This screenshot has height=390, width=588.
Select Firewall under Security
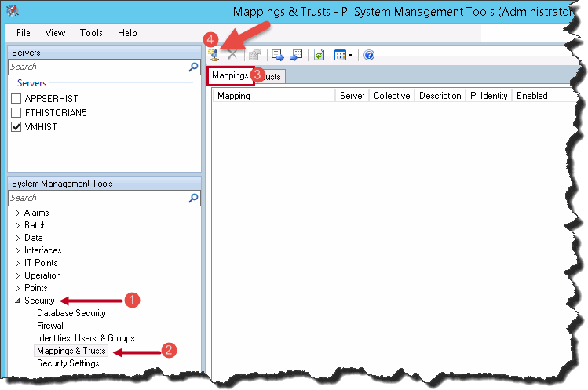click(50, 326)
